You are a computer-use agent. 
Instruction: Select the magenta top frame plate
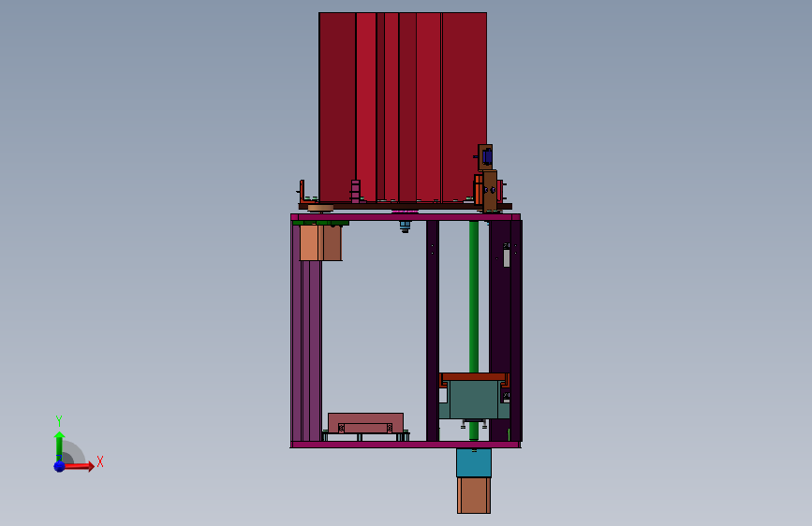(405, 217)
